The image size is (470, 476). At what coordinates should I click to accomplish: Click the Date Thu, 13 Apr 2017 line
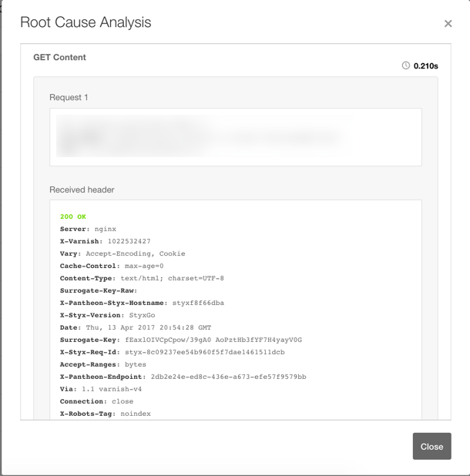(136, 327)
